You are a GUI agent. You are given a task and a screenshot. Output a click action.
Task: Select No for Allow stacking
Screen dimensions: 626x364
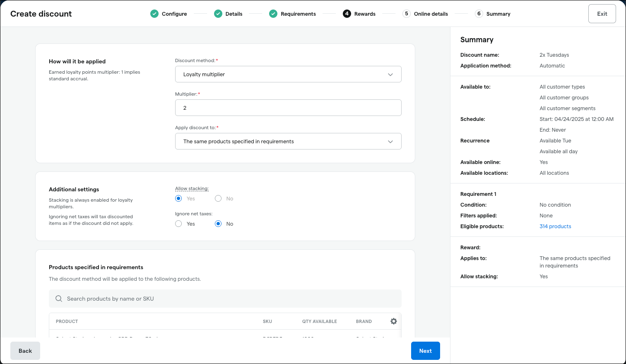pyautogui.click(x=218, y=198)
